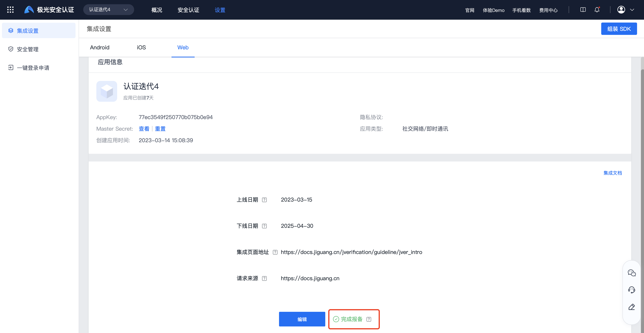Open the 手机看数 link

(521, 10)
